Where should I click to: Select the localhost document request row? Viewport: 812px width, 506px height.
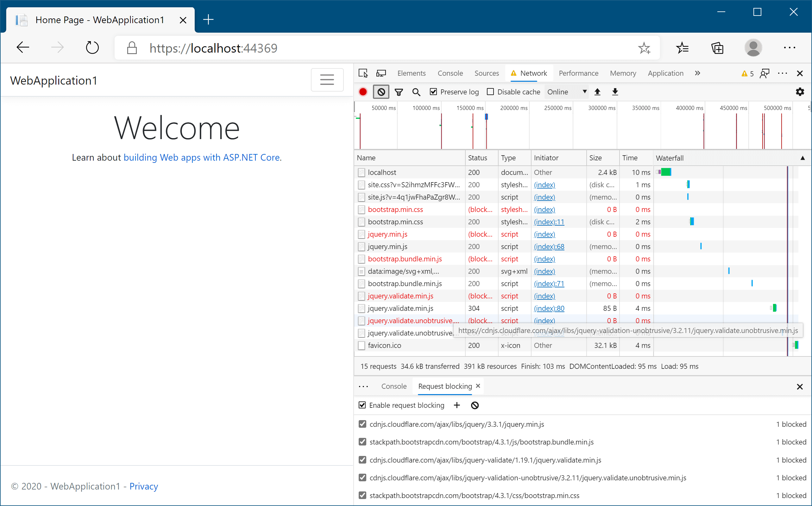pyautogui.click(x=576, y=172)
